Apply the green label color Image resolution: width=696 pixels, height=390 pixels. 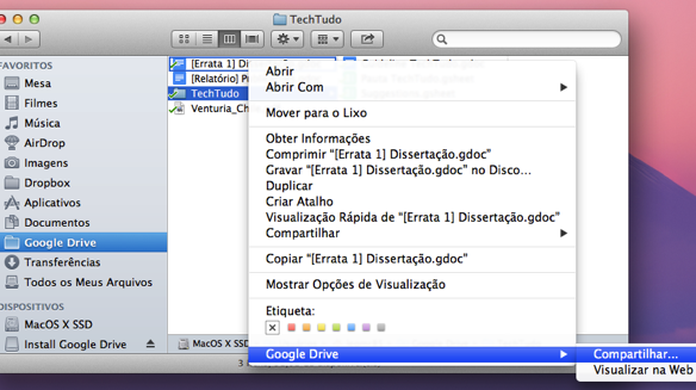[x=336, y=327]
